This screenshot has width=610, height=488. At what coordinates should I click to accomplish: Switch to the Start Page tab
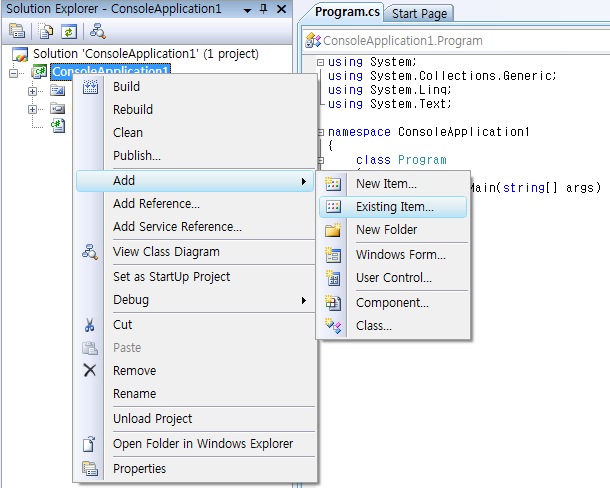coord(419,14)
